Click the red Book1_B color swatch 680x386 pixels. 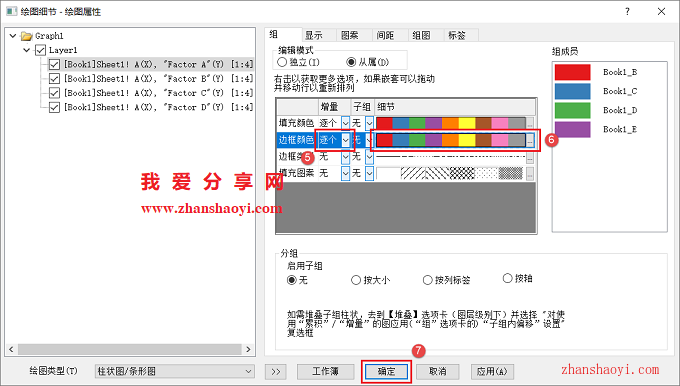(572, 72)
